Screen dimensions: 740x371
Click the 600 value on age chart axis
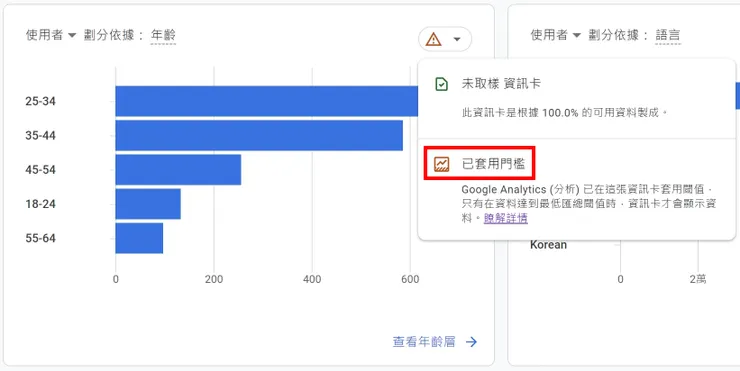[410, 279]
